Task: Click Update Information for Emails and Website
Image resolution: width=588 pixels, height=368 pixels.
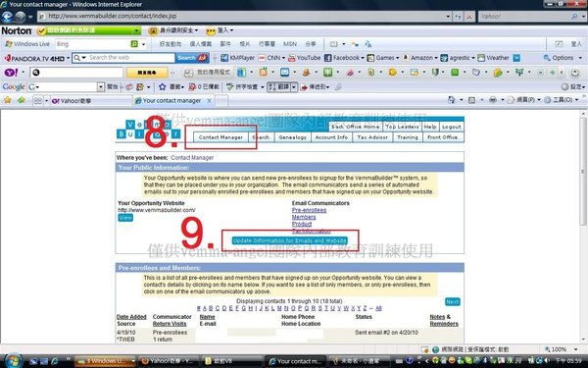Action: coord(289,240)
